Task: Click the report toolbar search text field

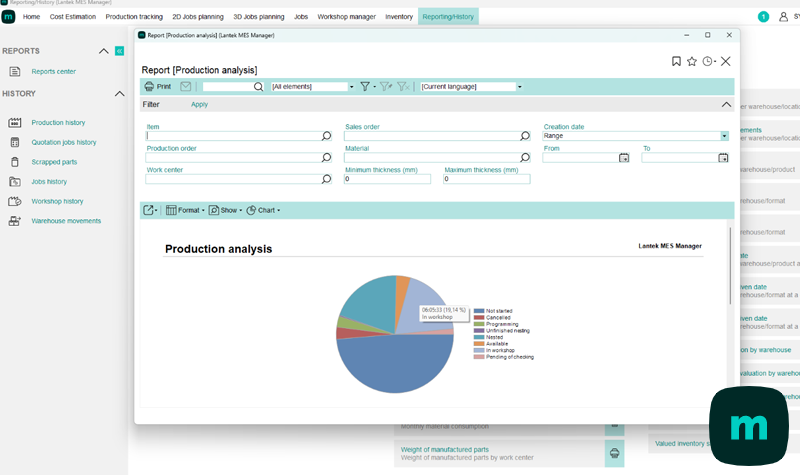Action: [x=228, y=87]
